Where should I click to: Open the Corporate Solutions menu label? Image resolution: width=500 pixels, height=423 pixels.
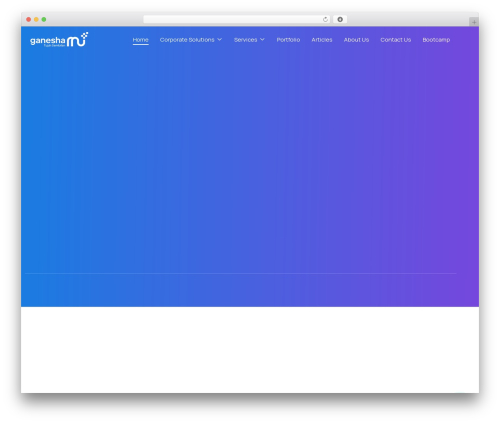click(x=187, y=40)
